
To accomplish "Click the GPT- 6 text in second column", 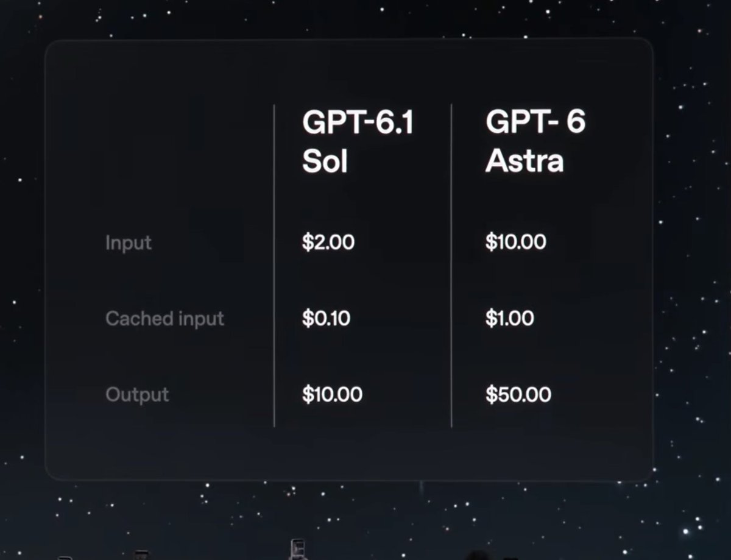I will pyautogui.click(x=535, y=123).
